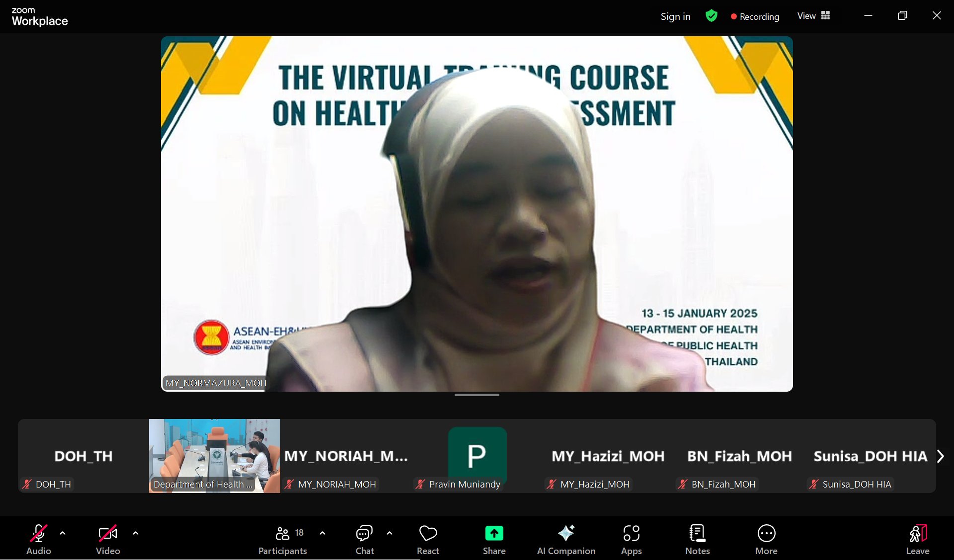Click the React heart icon
Screen dimensions: 954x560
point(428,534)
